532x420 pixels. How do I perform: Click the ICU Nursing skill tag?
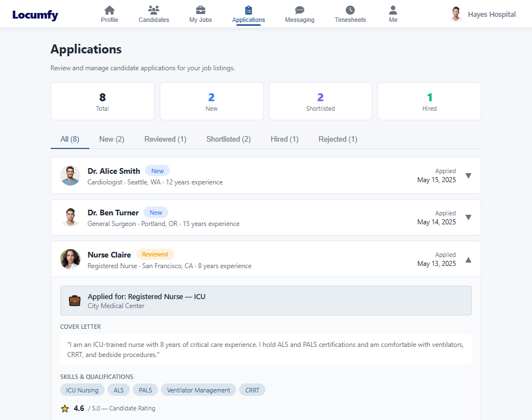[82, 390]
